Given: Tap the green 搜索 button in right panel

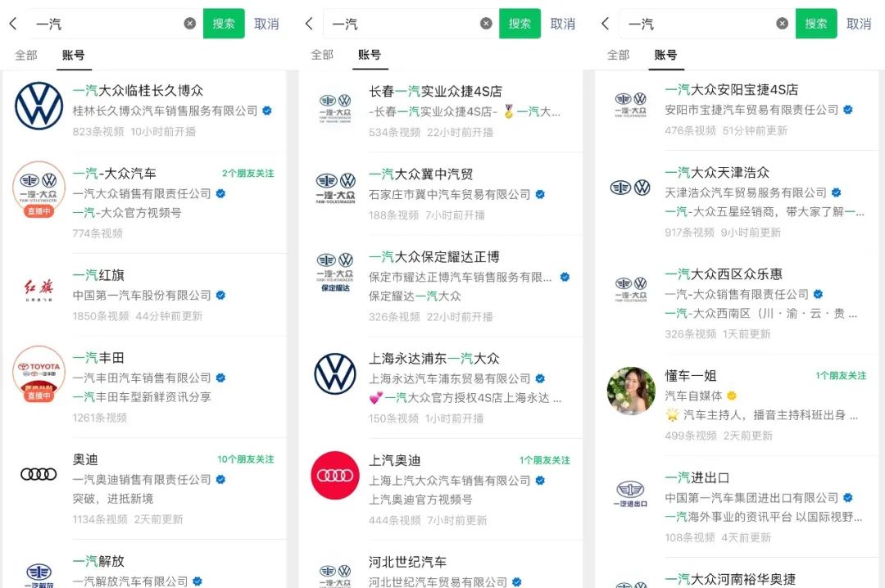Looking at the screenshot, I should [x=816, y=24].
